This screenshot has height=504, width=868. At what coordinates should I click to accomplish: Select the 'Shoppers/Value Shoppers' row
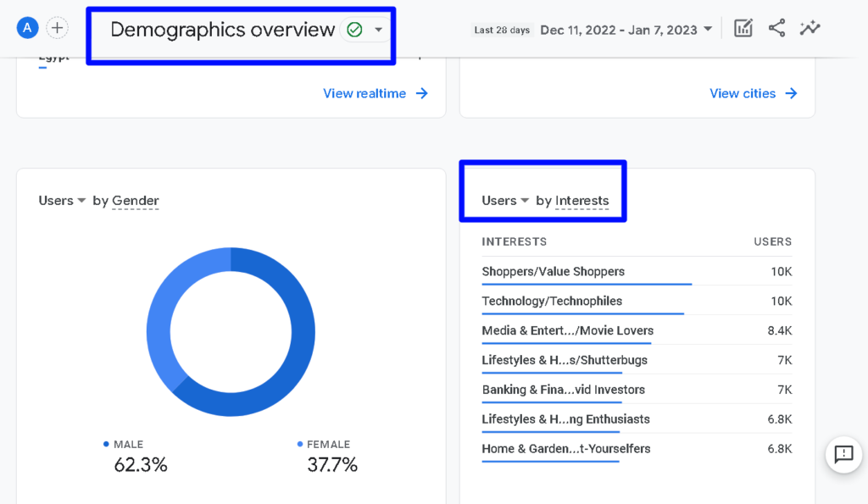pyautogui.click(x=637, y=272)
